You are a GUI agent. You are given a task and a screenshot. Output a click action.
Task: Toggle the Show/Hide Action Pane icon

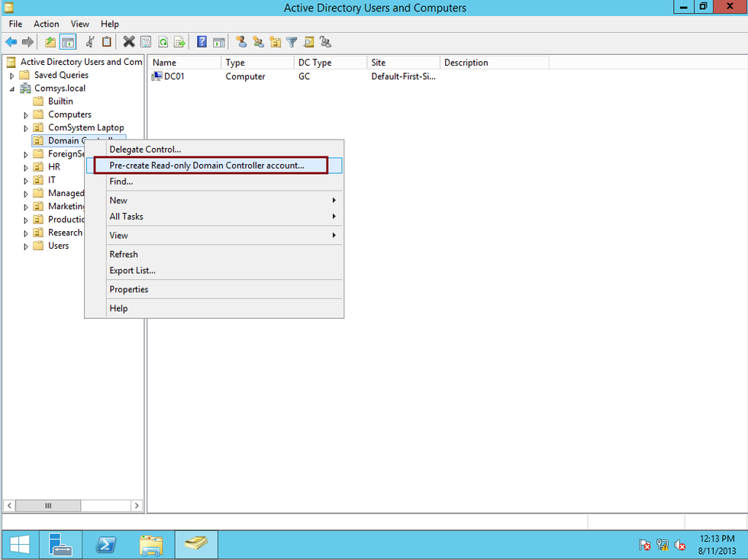point(218,42)
